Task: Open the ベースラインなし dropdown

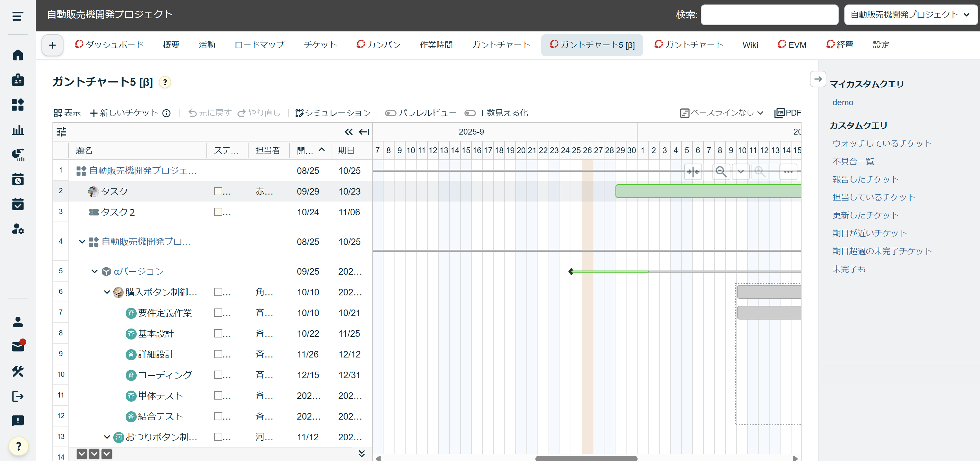Action: tap(722, 113)
